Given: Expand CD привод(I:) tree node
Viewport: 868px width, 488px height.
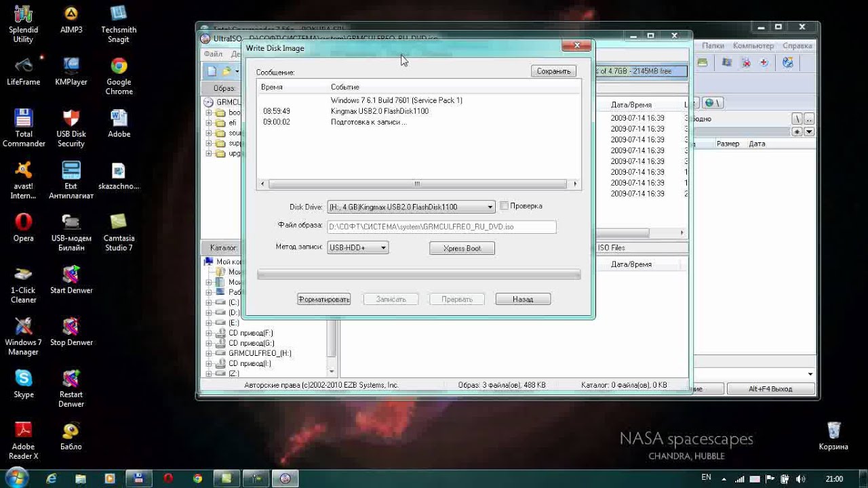Looking at the screenshot, I should (x=209, y=363).
